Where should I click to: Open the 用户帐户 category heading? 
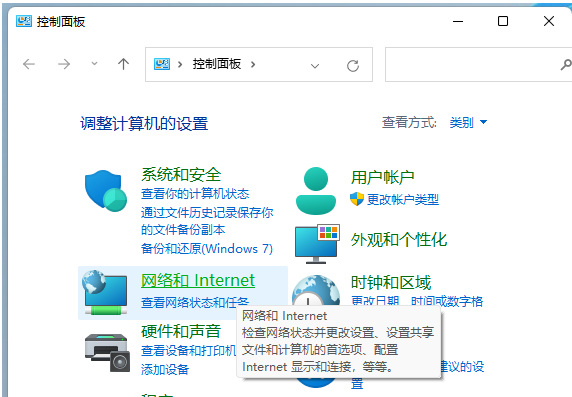[x=382, y=178]
